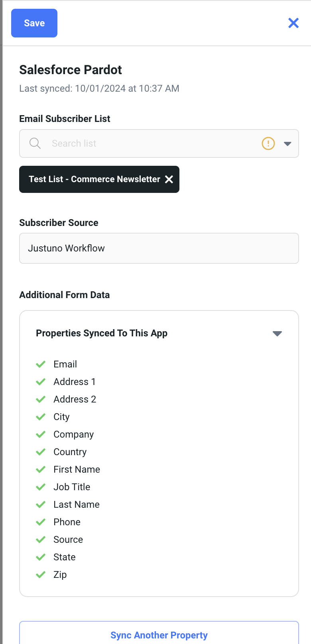Collapse Properties Synced To This App section
311x644 pixels.
point(277,334)
